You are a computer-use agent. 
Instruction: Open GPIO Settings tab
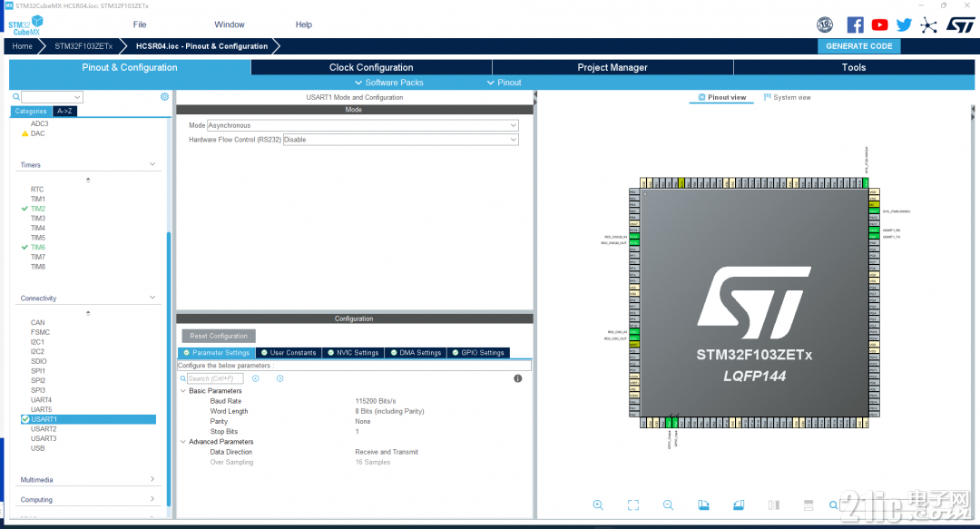coord(478,353)
